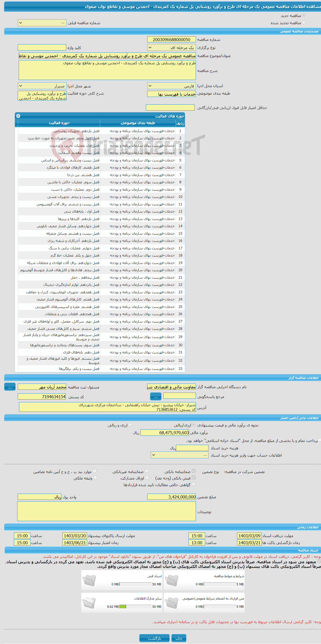
Task: Open the شهر محل اجرا dropdown
Action: click(x=42, y=86)
